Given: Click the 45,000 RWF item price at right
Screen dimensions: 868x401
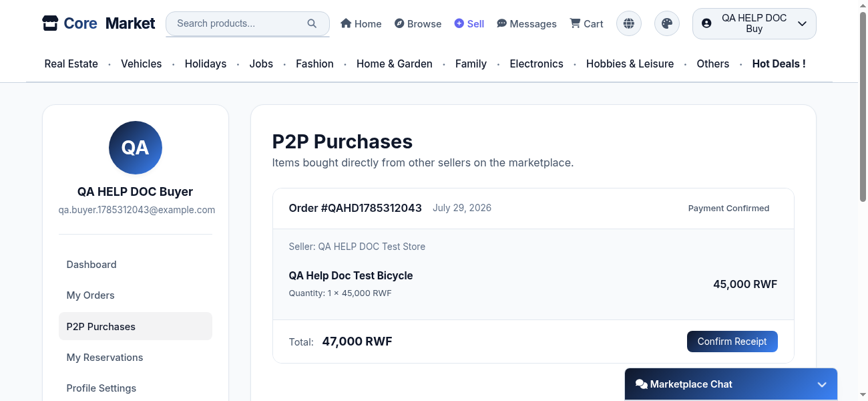Looking at the screenshot, I should click(x=745, y=284).
